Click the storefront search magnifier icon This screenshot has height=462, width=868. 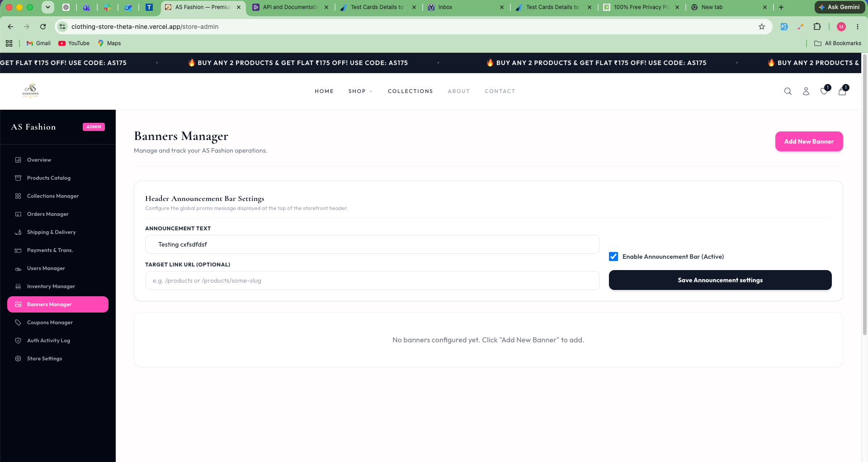pos(788,91)
